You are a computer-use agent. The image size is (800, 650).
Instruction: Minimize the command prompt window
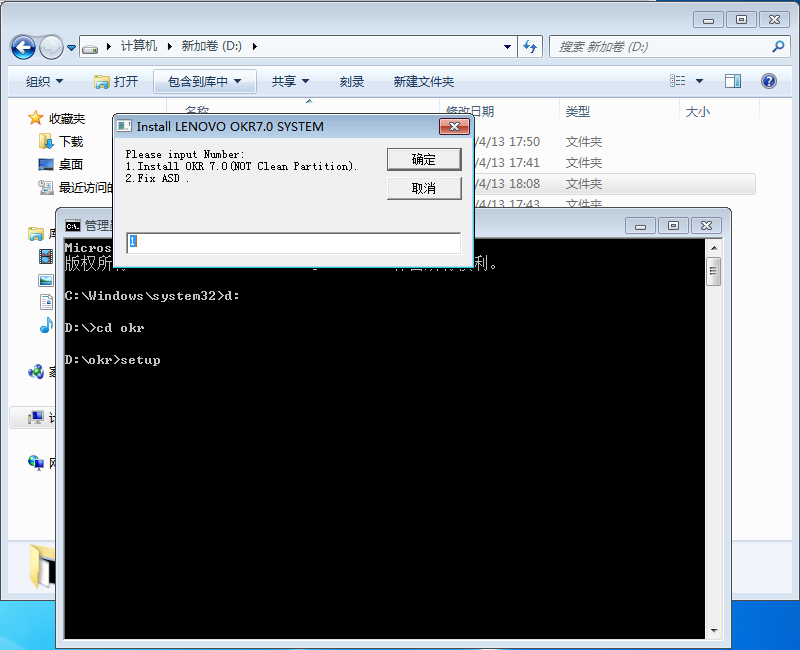tap(640, 226)
